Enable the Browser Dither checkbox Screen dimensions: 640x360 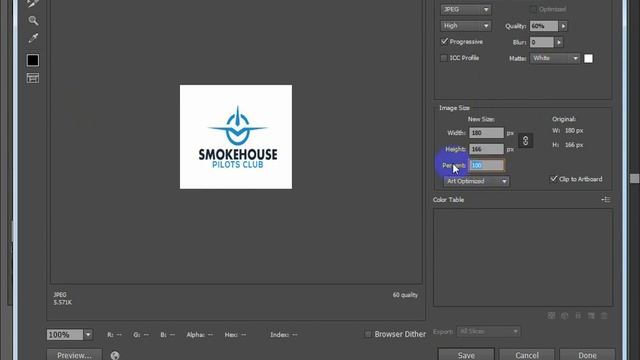tap(368, 334)
